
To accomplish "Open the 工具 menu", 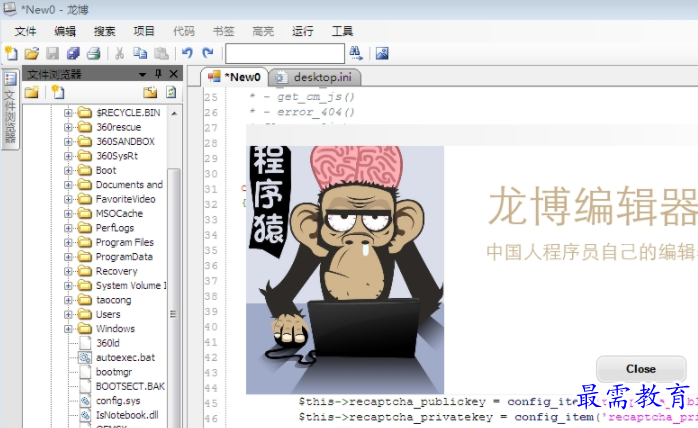I will click(x=342, y=31).
